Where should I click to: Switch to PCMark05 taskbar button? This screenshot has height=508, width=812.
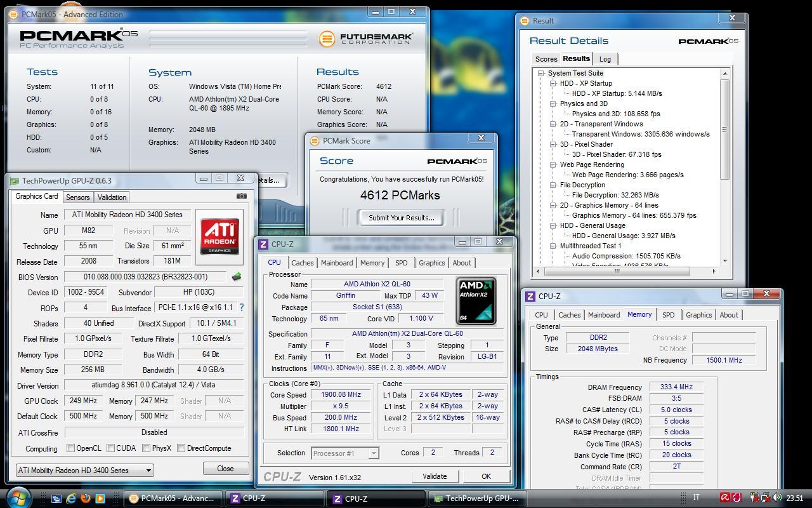click(174, 498)
